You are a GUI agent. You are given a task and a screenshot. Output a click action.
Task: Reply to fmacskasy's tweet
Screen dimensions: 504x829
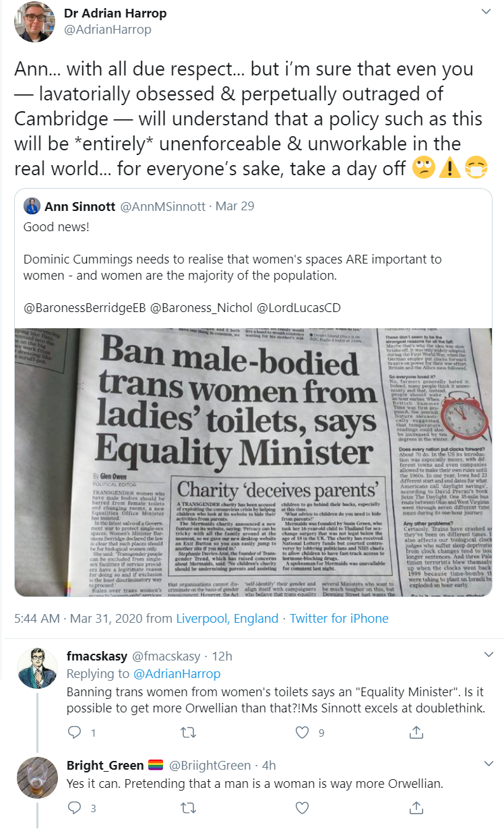75,732
